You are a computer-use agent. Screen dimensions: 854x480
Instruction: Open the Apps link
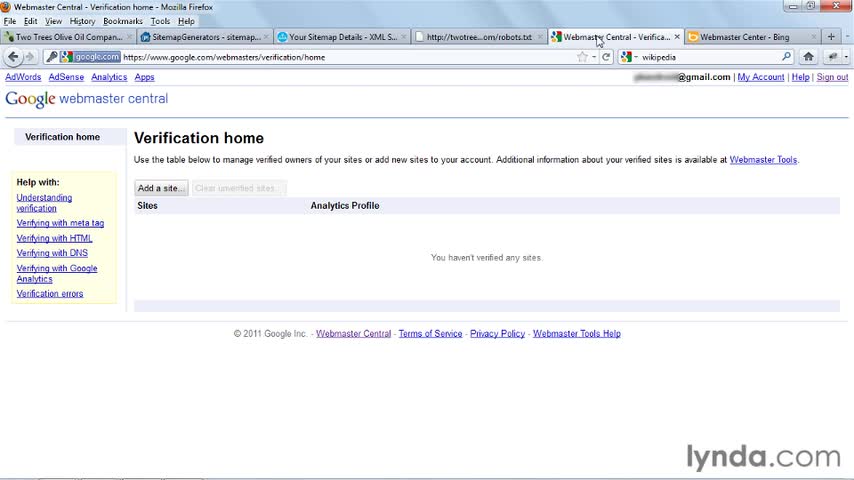[x=144, y=77]
